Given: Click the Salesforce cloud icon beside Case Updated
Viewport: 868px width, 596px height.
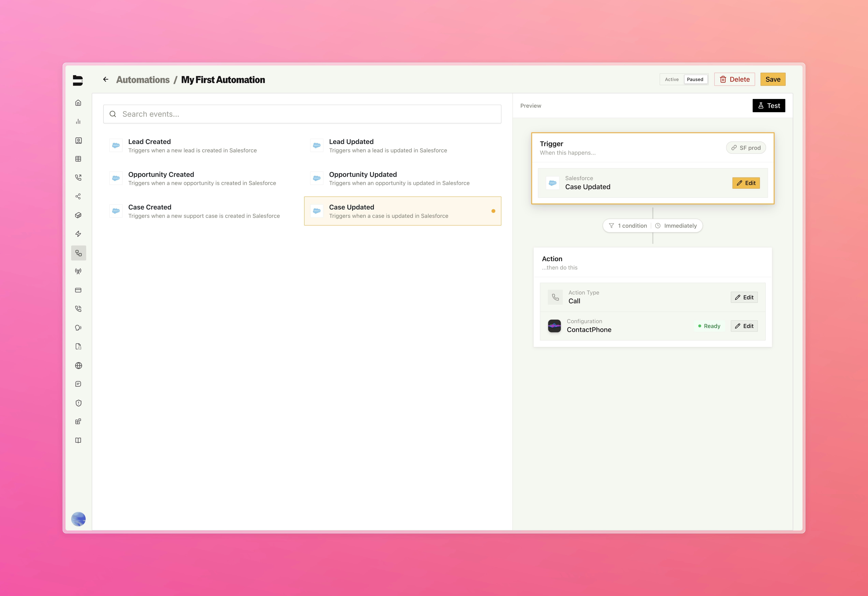Looking at the screenshot, I should click(x=552, y=183).
